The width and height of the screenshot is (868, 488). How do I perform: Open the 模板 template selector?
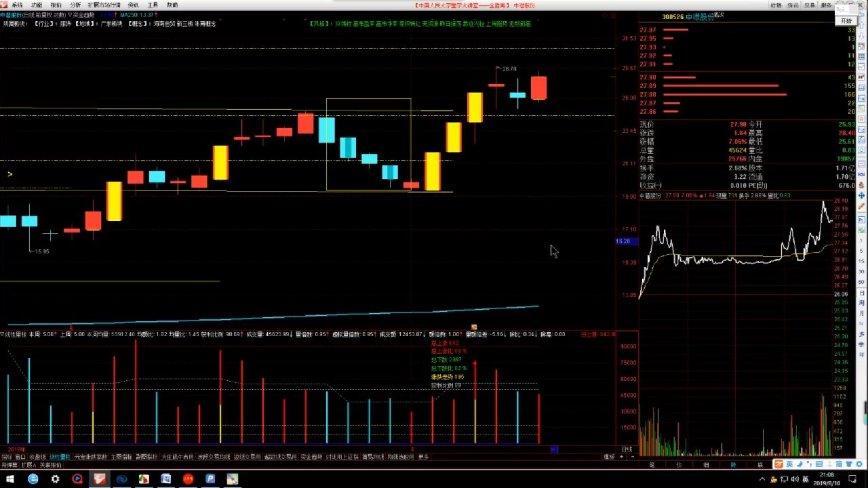(609, 457)
